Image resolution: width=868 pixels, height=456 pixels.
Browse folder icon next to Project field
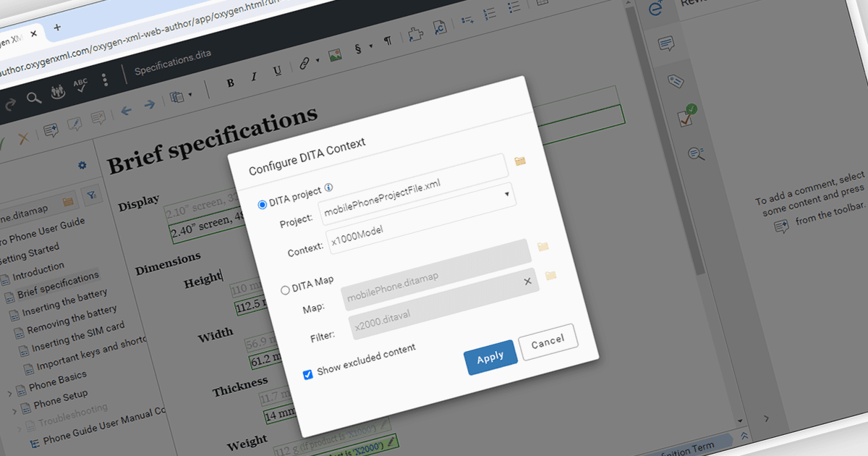(x=520, y=161)
